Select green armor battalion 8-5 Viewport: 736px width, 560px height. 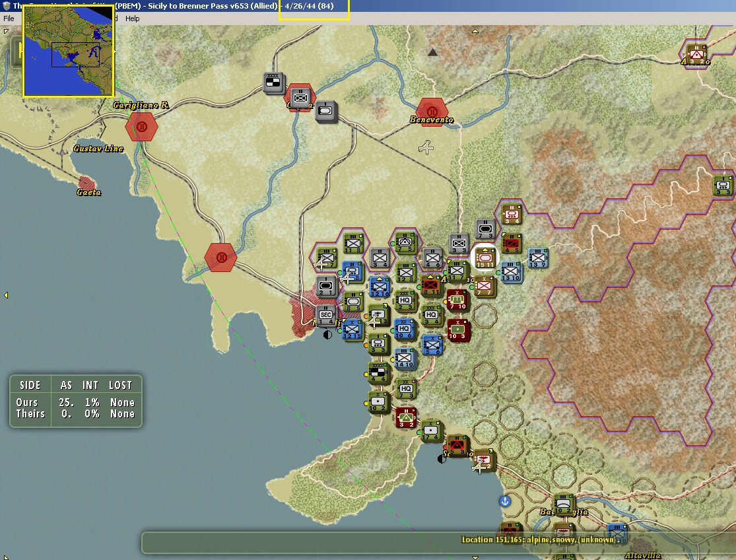pos(353,301)
